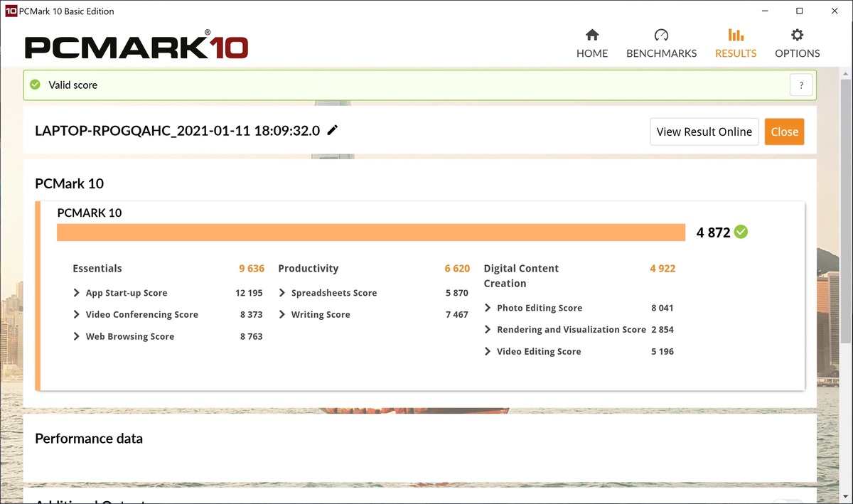This screenshot has height=504, width=853.
Task: Click the Video Conferencing value 8 373
Action: [251, 315]
